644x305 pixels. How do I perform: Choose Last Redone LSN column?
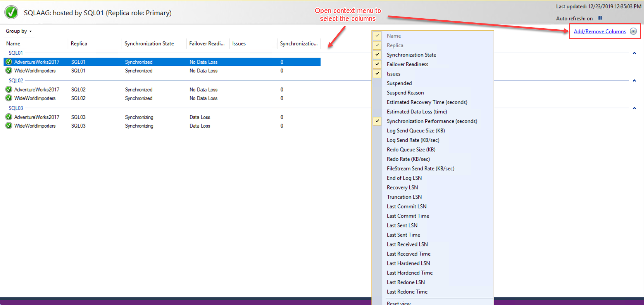406,282
